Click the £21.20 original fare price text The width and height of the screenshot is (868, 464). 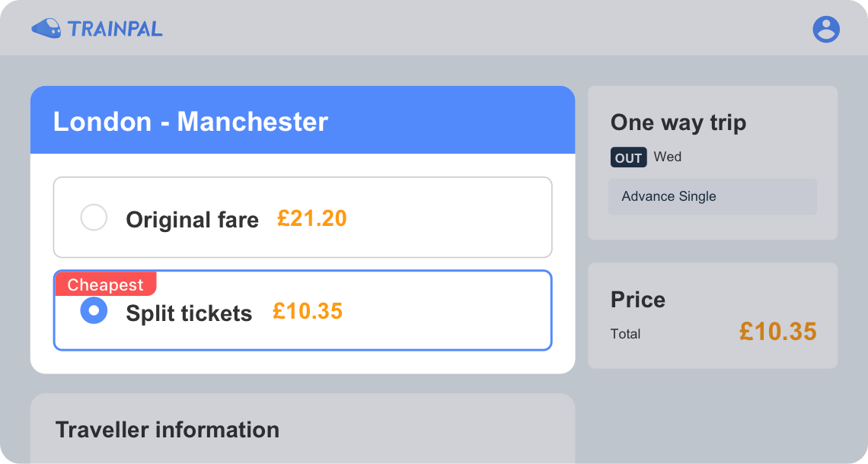(311, 218)
